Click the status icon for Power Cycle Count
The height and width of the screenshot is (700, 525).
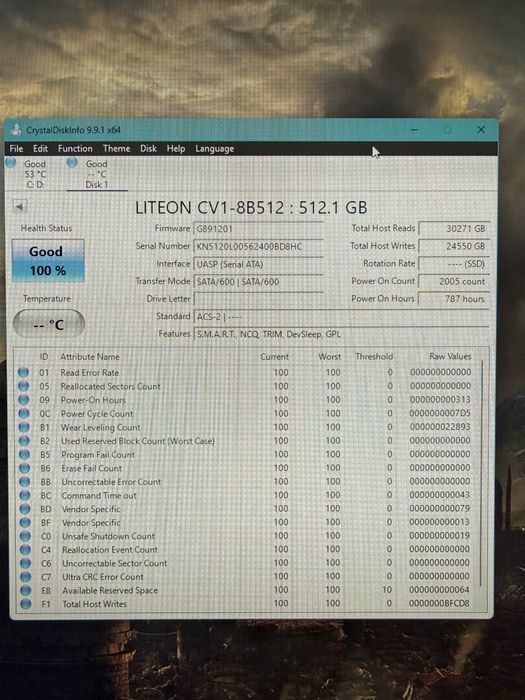coord(24,413)
